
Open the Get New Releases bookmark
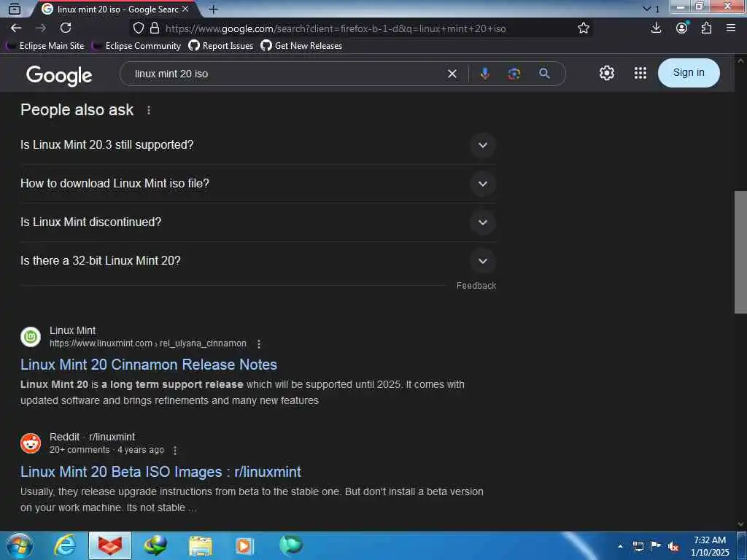[301, 46]
